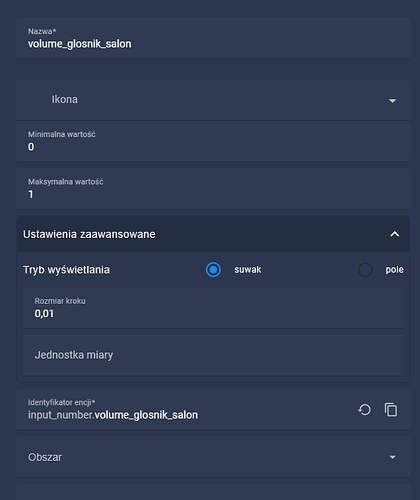Copy the entity identifier to clipboard
Image resolution: width=420 pixels, height=500 pixels.
point(391,410)
